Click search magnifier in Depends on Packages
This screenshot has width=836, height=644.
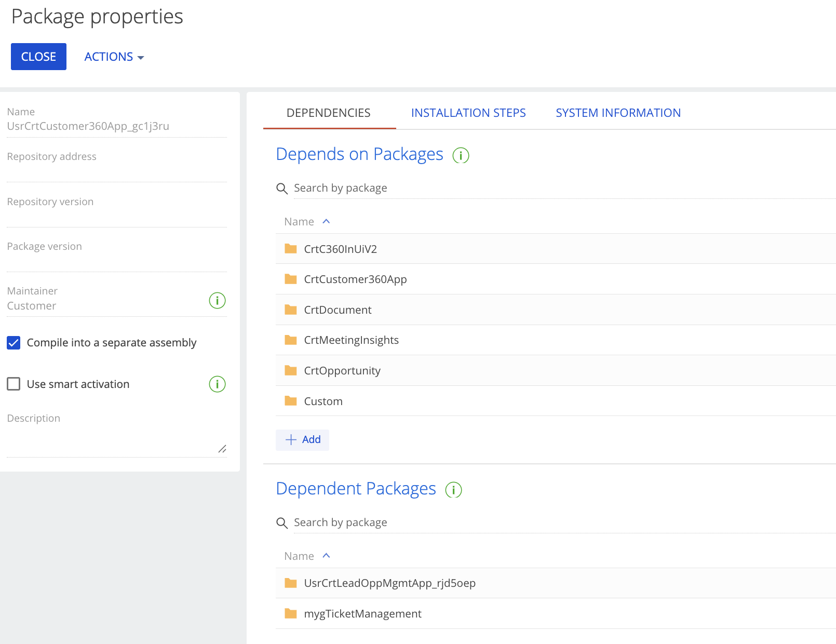[282, 189]
